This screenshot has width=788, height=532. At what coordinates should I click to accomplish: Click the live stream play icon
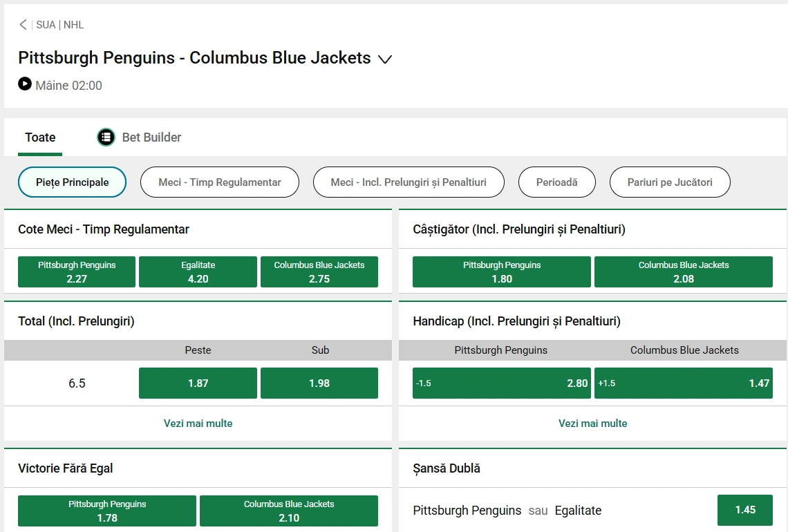click(25, 84)
